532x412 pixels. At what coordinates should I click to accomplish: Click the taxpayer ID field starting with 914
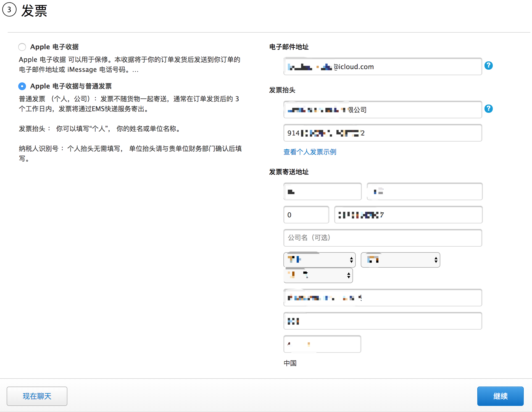tap(383, 133)
